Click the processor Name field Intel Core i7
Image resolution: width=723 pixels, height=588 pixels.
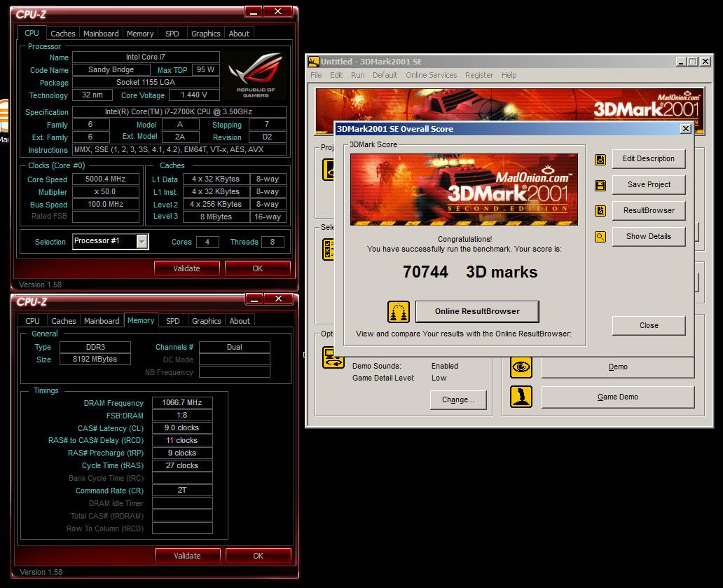pyautogui.click(x=146, y=57)
